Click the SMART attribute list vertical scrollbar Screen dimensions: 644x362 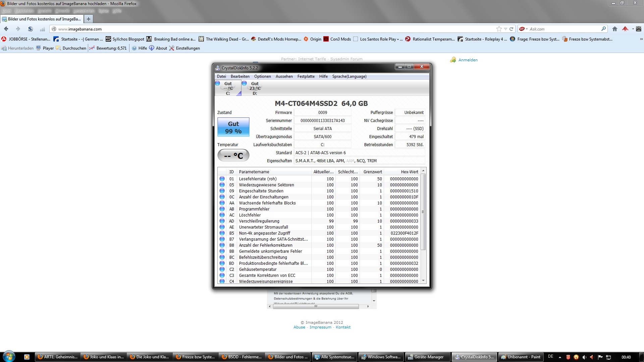point(423,212)
